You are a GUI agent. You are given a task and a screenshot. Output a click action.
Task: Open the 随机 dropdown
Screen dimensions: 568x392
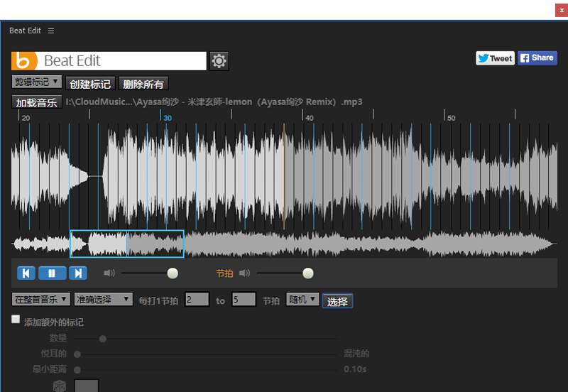(x=302, y=299)
